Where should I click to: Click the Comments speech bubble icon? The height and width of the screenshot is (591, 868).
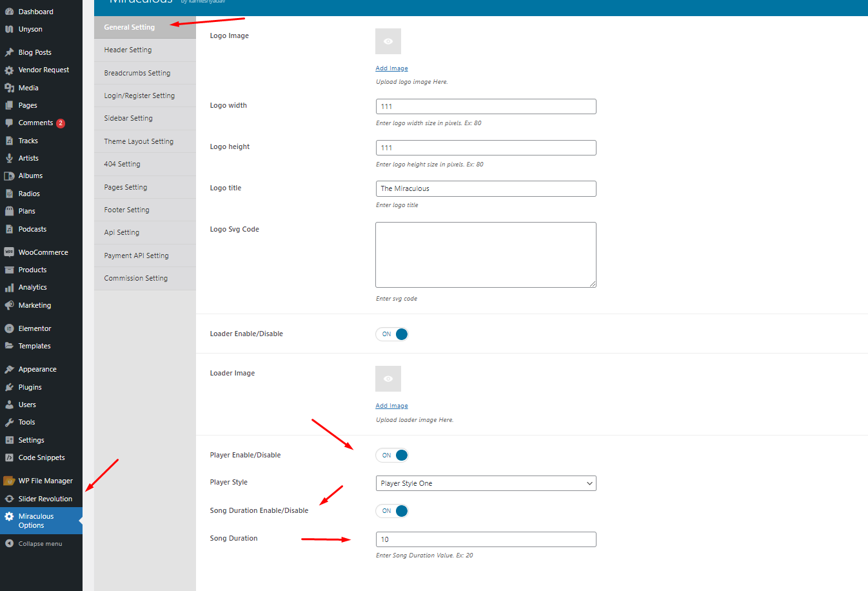(x=9, y=123)
